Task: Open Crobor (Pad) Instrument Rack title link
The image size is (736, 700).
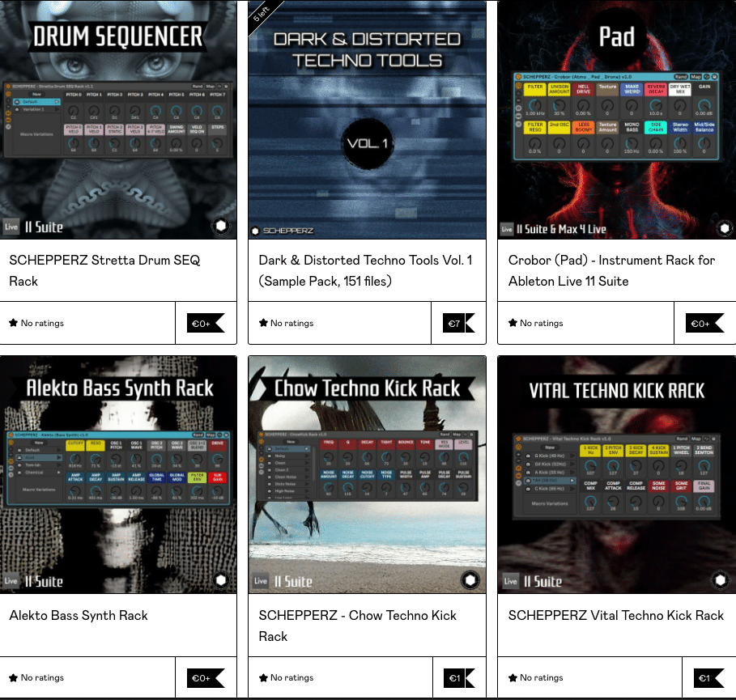Action: coord(611,271)
